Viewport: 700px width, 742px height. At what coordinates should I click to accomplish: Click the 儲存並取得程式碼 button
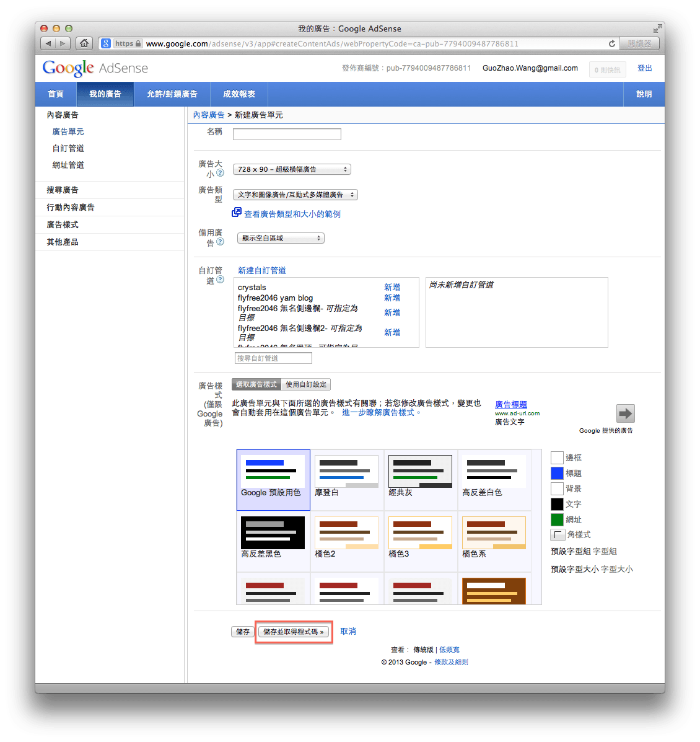[x=294, y=630]
